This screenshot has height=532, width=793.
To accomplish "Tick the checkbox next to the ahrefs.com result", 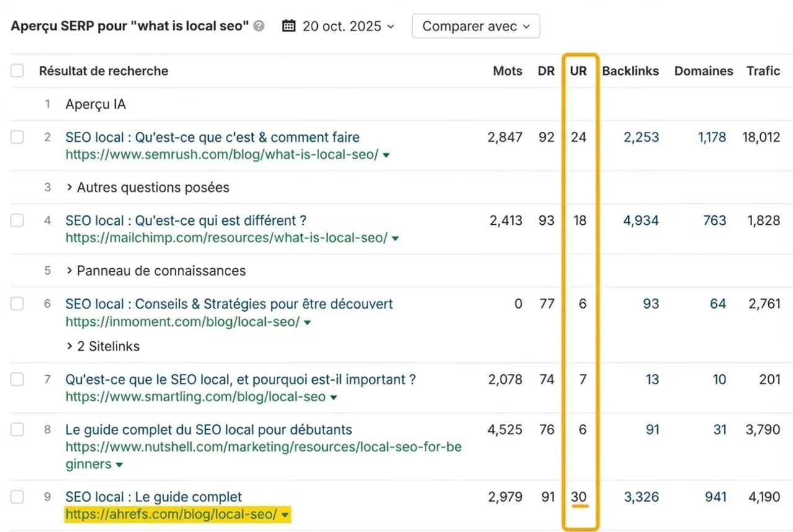I will pos(17,496).
